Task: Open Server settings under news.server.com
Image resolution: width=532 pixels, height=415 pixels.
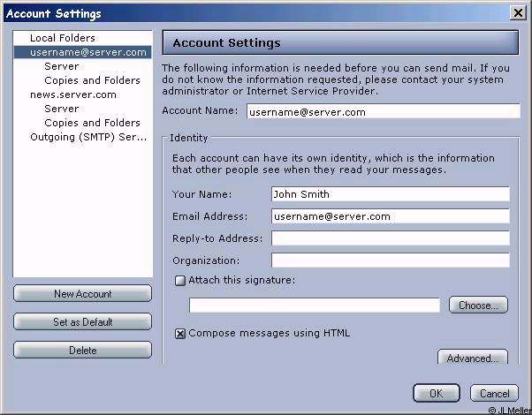Action: (x=61, y=109)
